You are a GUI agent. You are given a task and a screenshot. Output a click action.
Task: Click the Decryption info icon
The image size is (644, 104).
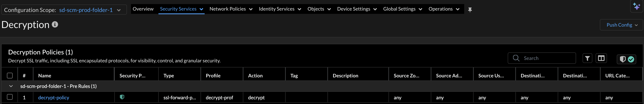coord(55,24)
